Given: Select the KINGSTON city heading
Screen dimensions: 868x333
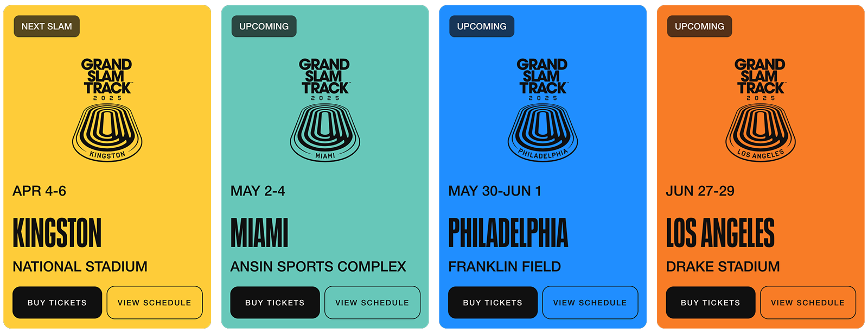Looking at the screenshot, I should pyautogui.click(x=57, y=233).
